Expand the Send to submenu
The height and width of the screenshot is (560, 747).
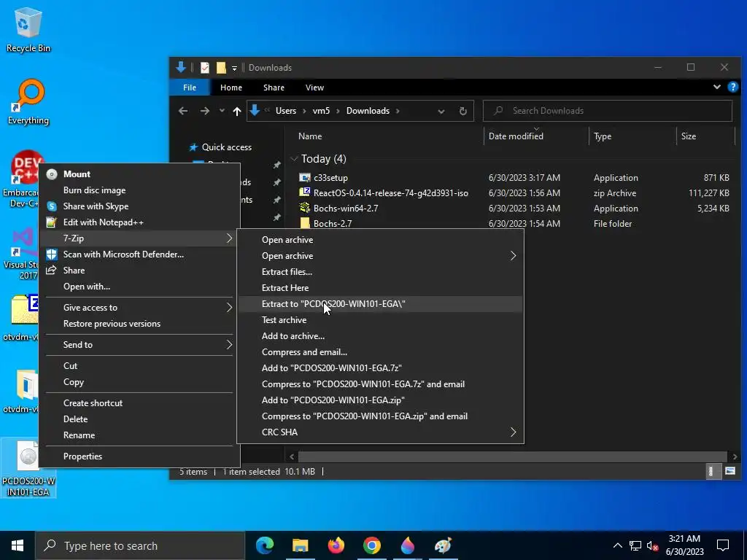[x=139, y=345]
